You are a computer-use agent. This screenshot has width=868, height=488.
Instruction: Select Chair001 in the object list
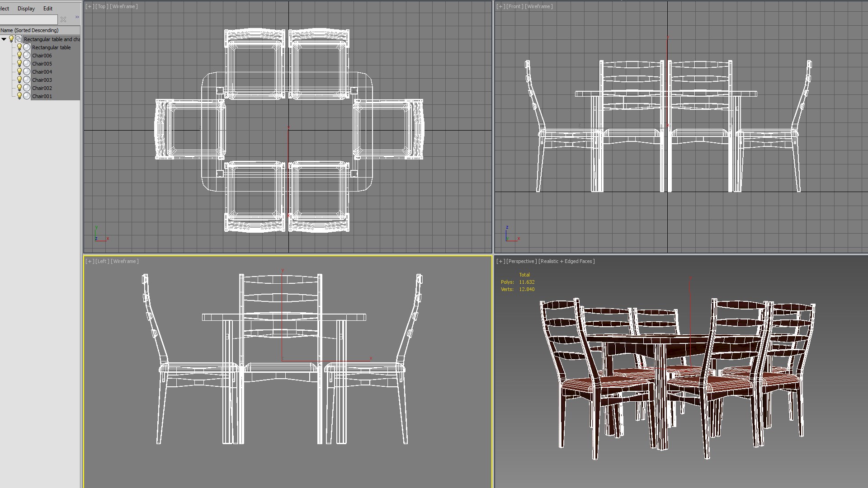pos(42,96)
